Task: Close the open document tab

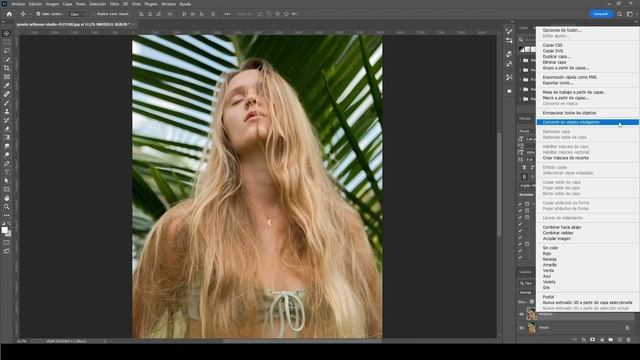Action: click(134, 24)
